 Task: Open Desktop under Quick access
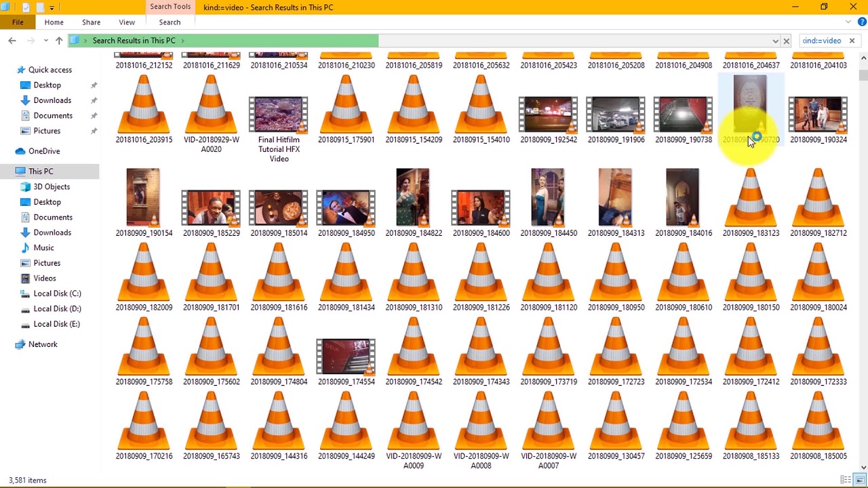click(47, 85)
